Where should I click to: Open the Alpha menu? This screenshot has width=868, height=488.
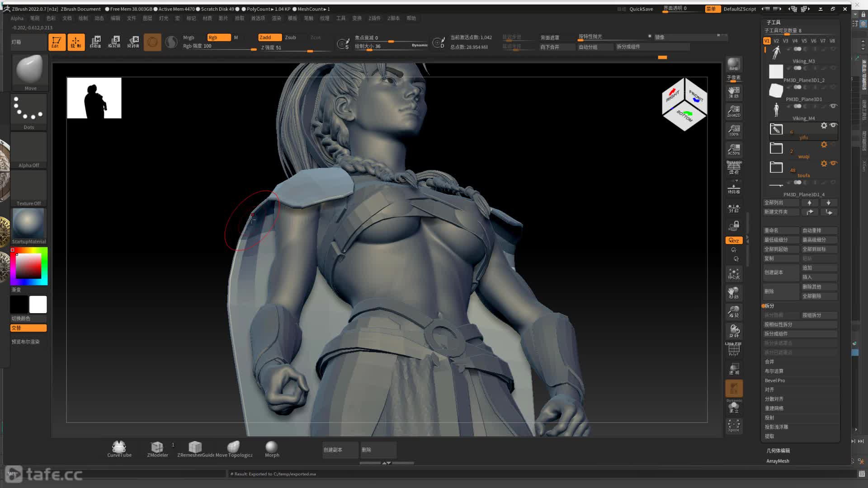[x=17, y=19]
